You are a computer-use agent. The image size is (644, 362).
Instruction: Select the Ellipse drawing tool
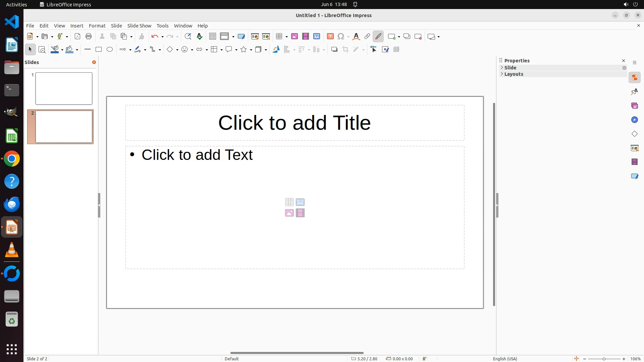point(110,50)
